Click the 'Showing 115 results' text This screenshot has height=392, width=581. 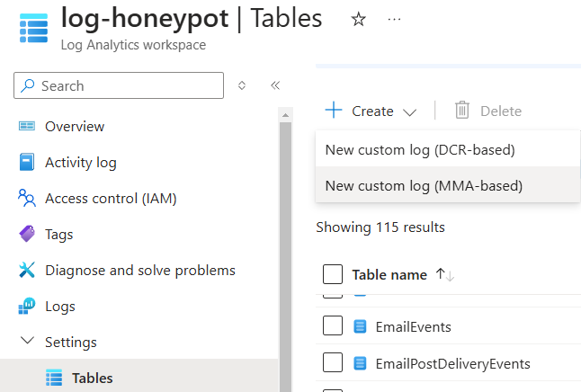(x=380, y=227)
